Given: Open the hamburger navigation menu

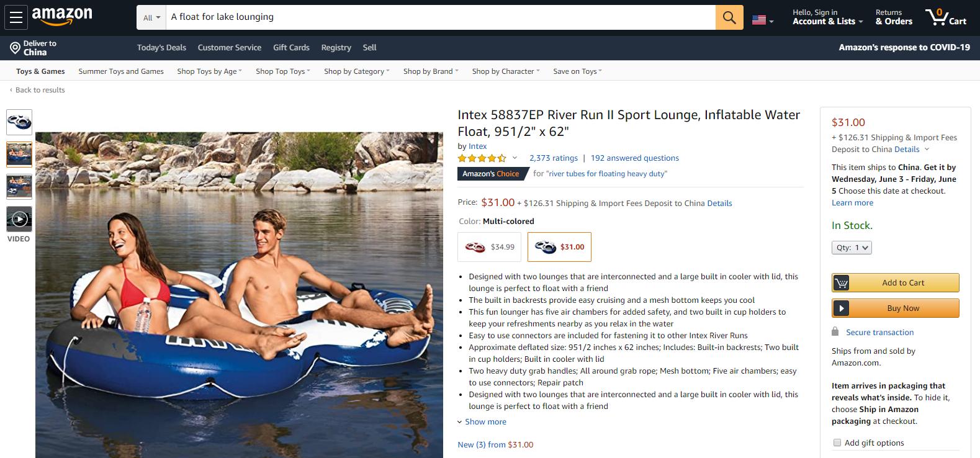Looking at the screenshot, I should click(16, 17).
